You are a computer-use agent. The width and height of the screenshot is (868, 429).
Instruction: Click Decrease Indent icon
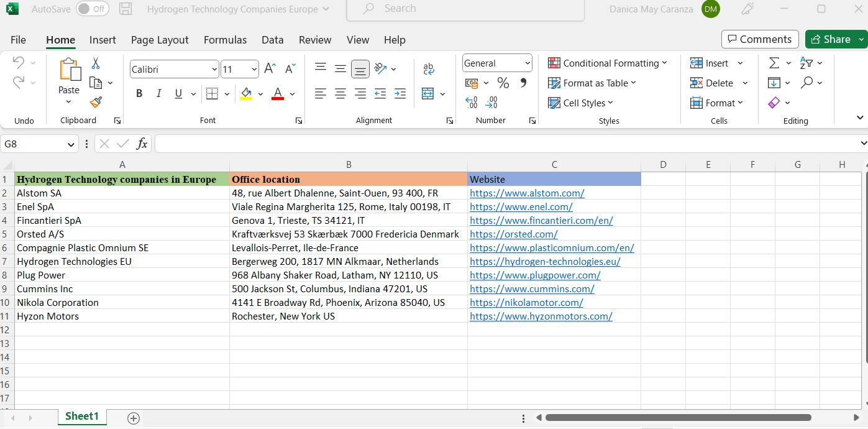pyautogui.click(x=380, y=94)
